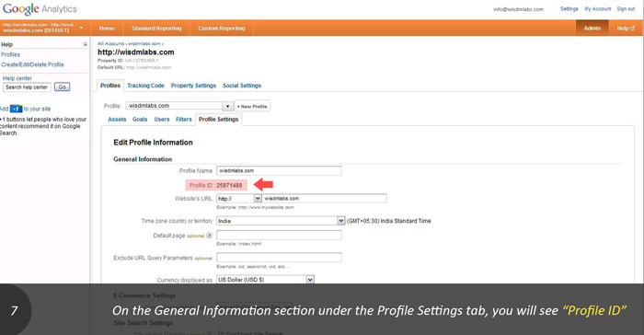Switch to Social Settings tab
Viewport: 644px width, 335px height.
click(x=242, y=86)
